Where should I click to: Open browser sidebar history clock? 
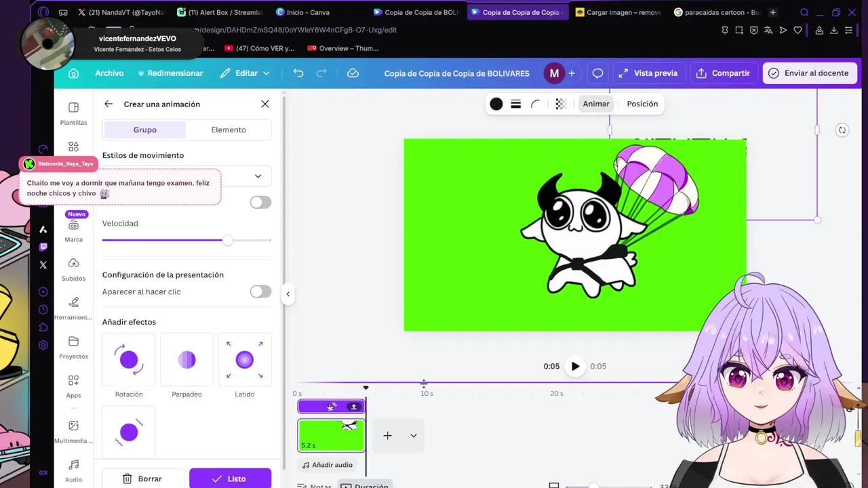pos(43,310)
